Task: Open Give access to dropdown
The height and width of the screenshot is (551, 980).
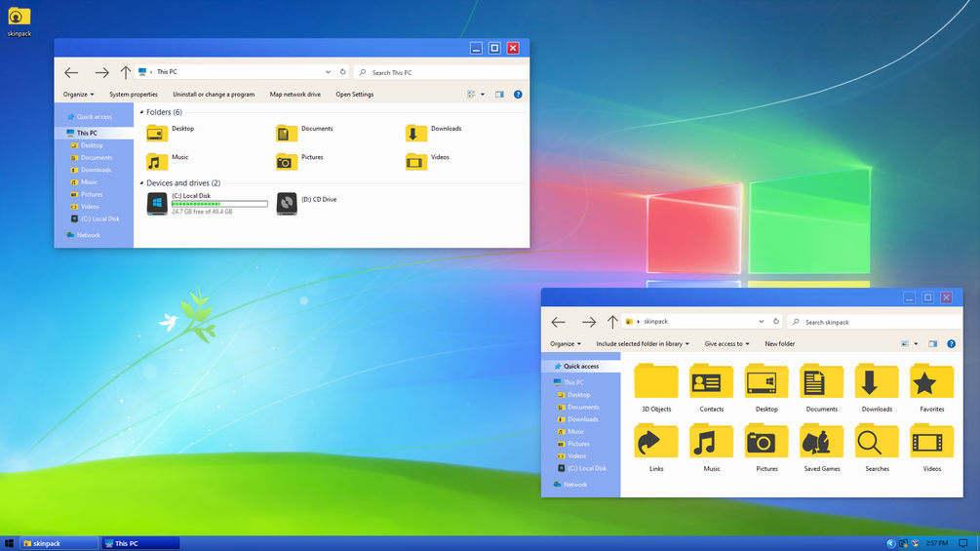Action: [726, 343]
